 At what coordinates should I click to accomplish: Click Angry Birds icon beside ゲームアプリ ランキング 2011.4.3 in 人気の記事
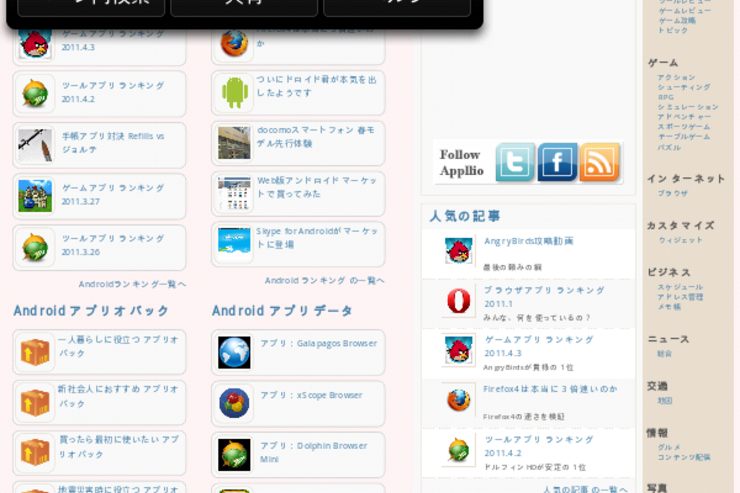458,350
